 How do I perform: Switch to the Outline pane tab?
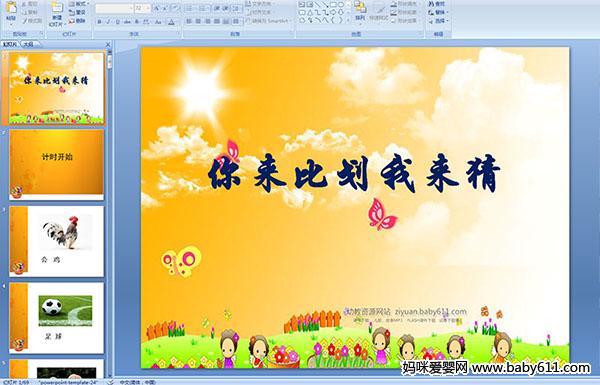click(29, 44)
